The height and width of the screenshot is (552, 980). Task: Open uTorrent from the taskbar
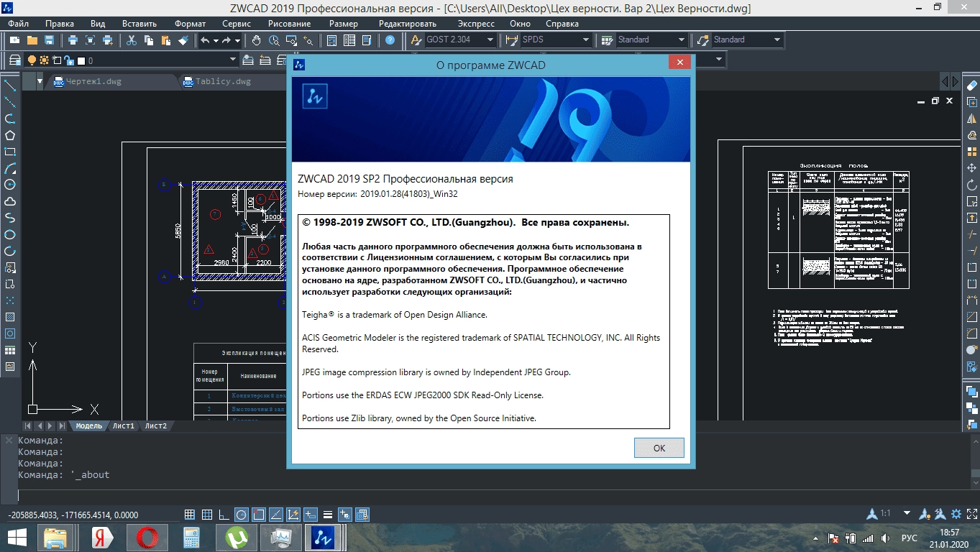pos(236,538)
